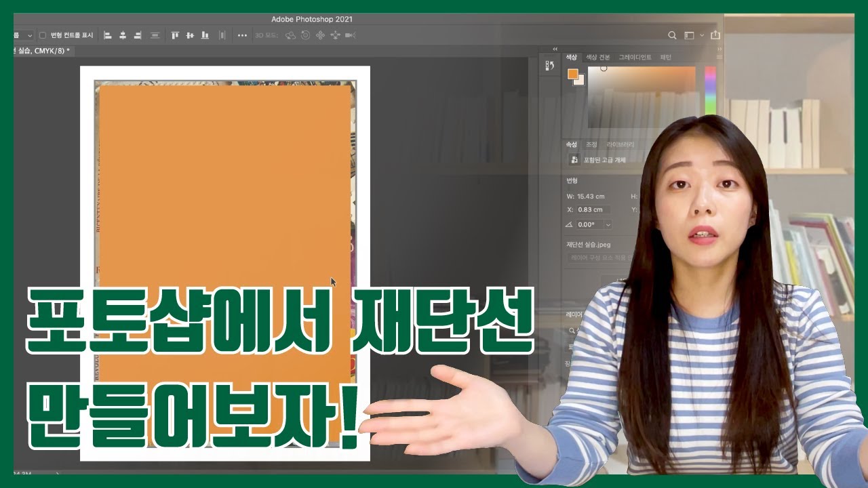Click the background color swatch
The height and width of the screenshot is (488, 868).
tap(580, 81)
